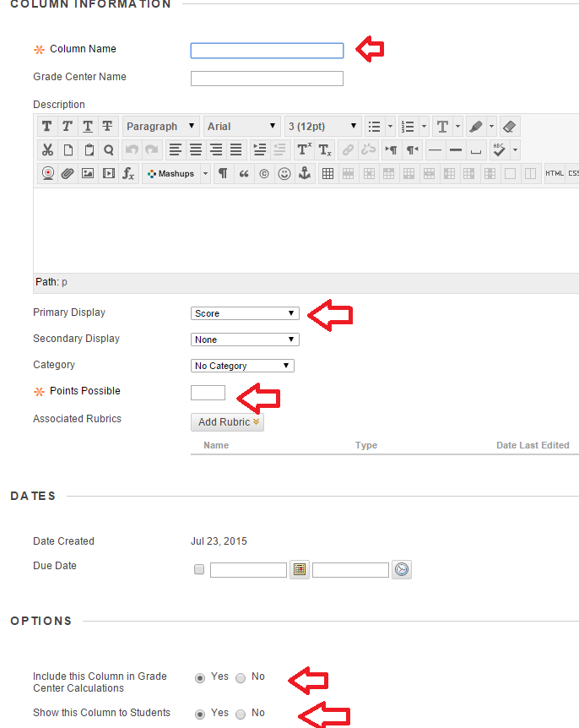This screenshot has height=728, width=579.
Task: Click the cut scissors icon
Action: tap(47, 150)
